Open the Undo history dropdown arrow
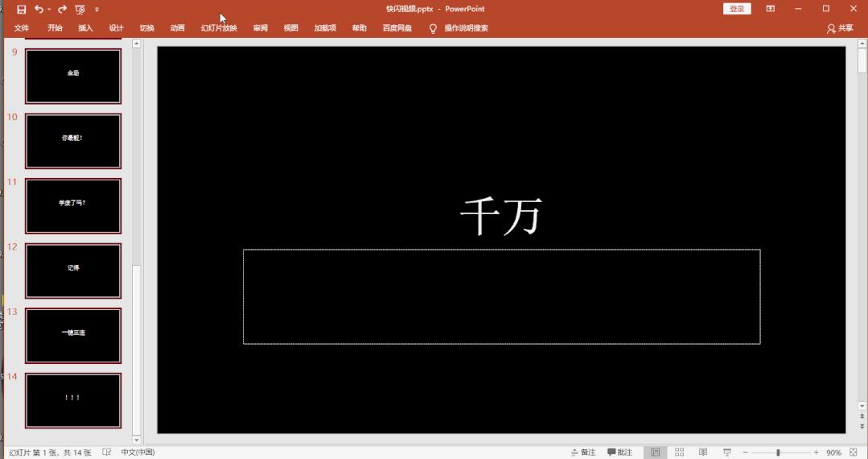The height and width of the screenshot is (459, 868). tap(49, 9)
